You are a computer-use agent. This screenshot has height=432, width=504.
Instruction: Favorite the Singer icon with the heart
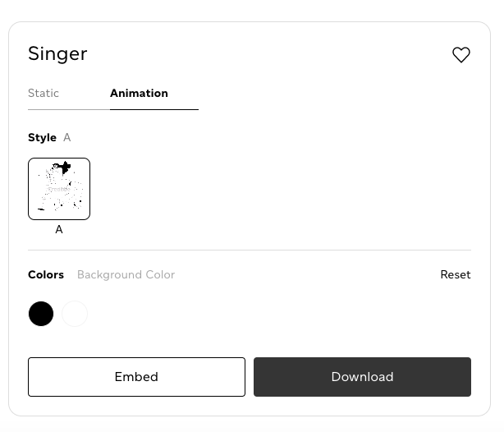click(461, 55)
